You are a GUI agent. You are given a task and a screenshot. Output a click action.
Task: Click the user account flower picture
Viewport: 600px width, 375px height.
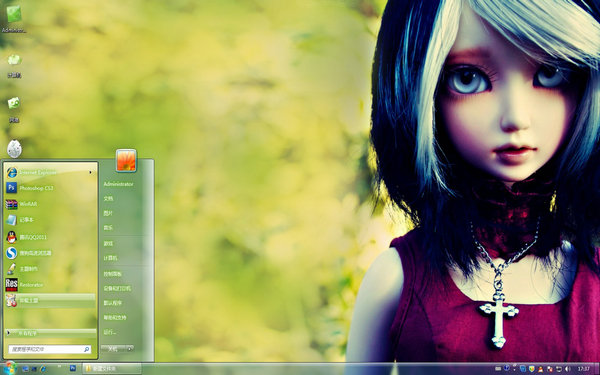(x=126, y=161)
